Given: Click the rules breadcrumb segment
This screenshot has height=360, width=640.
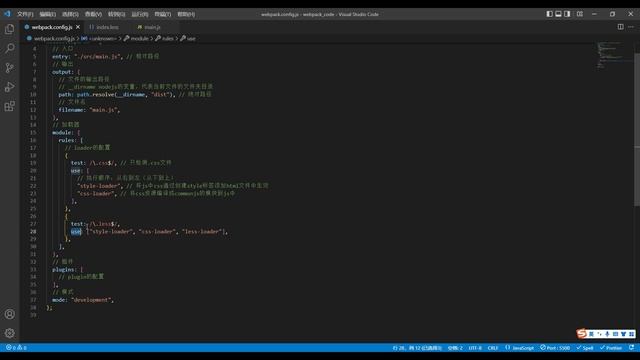Looking at the screenshot, I should tap(168, 38).
